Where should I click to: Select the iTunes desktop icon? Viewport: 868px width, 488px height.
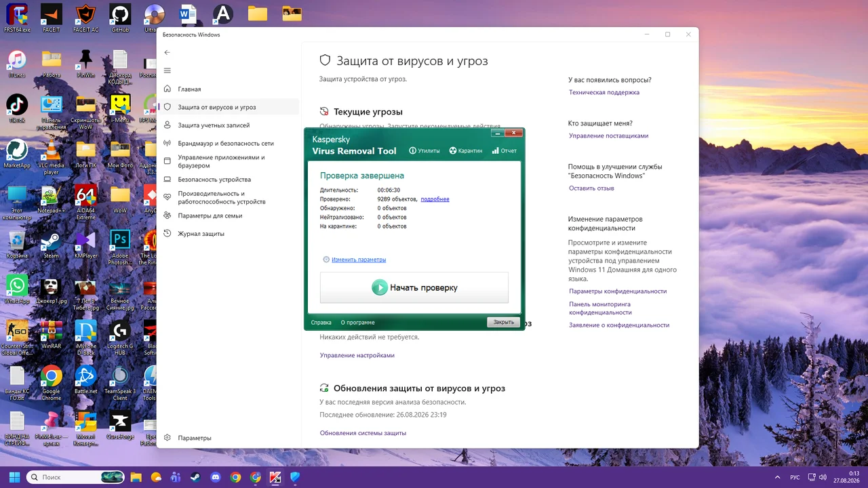pyautogui.click(x=17, y=64)
